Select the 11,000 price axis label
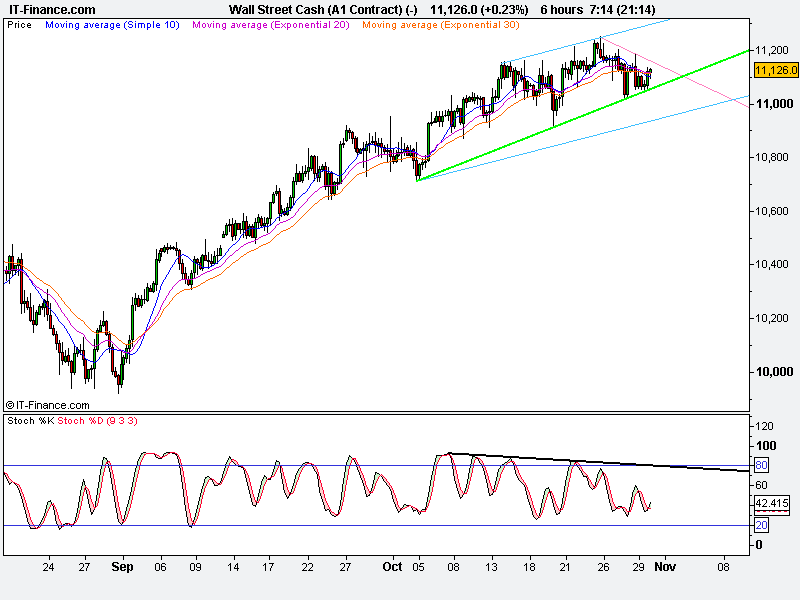 [x=774, y=104]
